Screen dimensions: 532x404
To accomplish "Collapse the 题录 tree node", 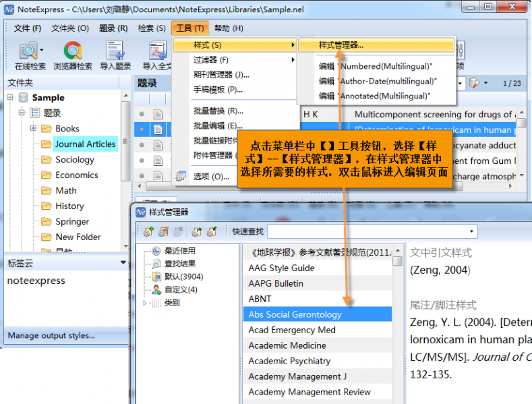I will click(x=22, y=113).
